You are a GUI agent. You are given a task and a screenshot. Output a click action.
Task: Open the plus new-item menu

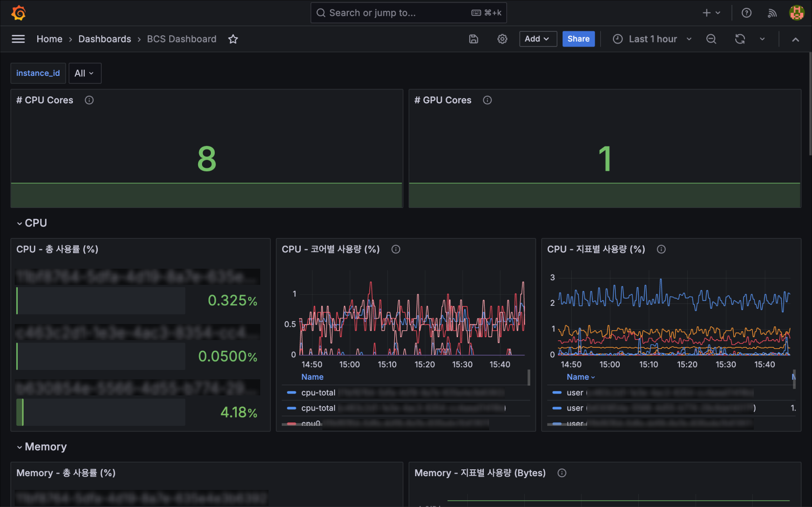[x=711, y=13]
